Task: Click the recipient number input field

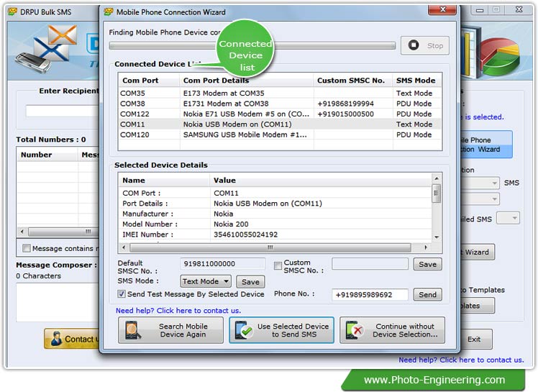Action: [62, 111]
